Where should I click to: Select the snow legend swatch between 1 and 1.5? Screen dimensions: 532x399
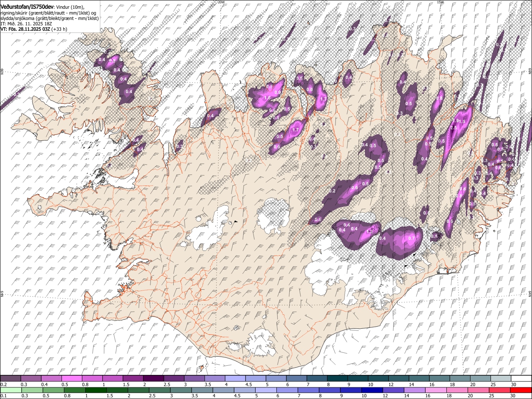click(x=113, y=379)
